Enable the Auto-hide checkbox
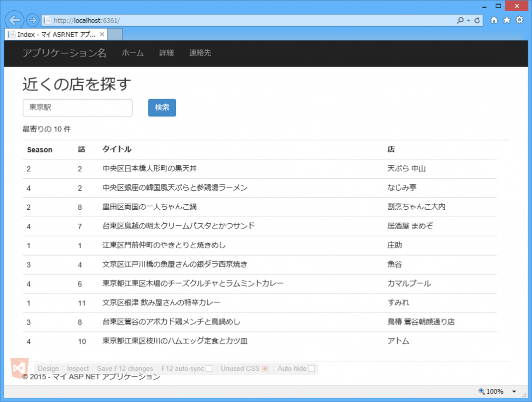The image size is (532, 402). tap(311, 368)
